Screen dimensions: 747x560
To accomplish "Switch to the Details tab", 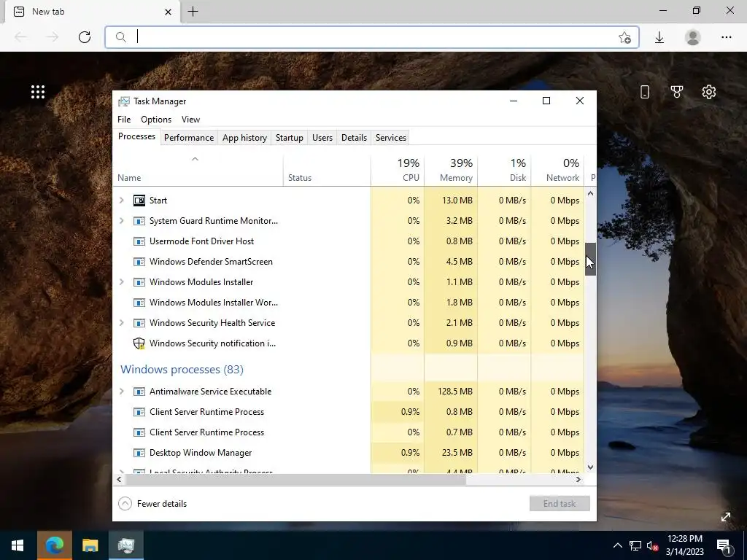I will click(354, 138).
